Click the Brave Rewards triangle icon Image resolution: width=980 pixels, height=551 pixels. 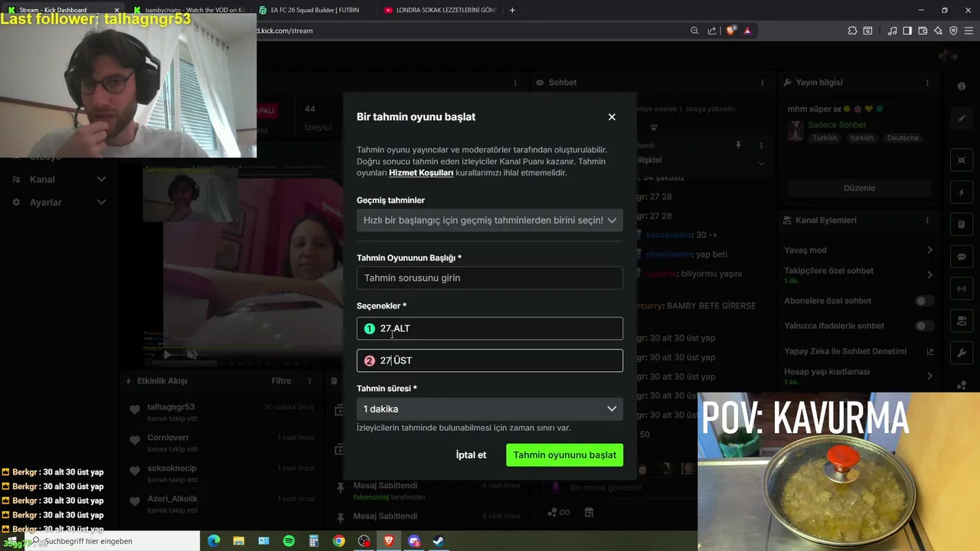tap(747, 31)
